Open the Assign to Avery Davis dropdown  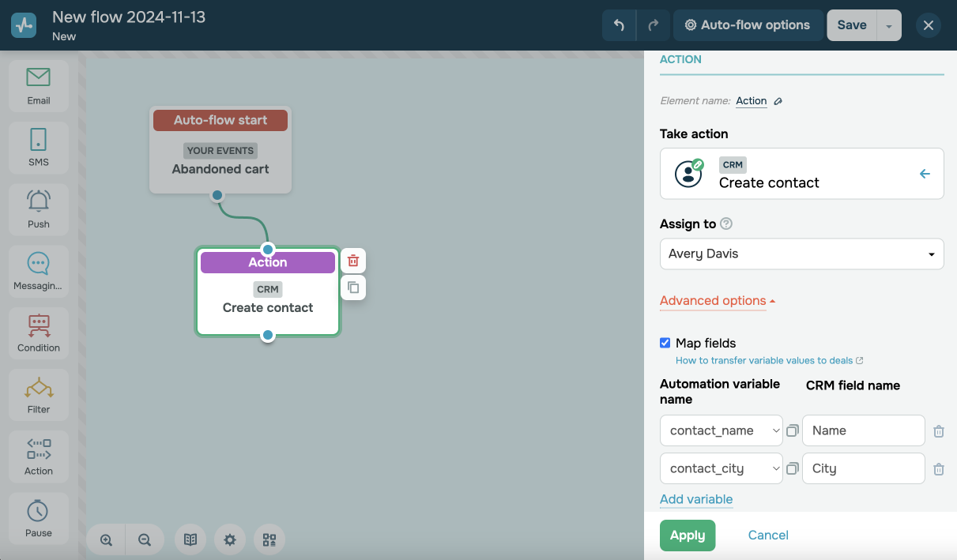(x=801, y=254)
